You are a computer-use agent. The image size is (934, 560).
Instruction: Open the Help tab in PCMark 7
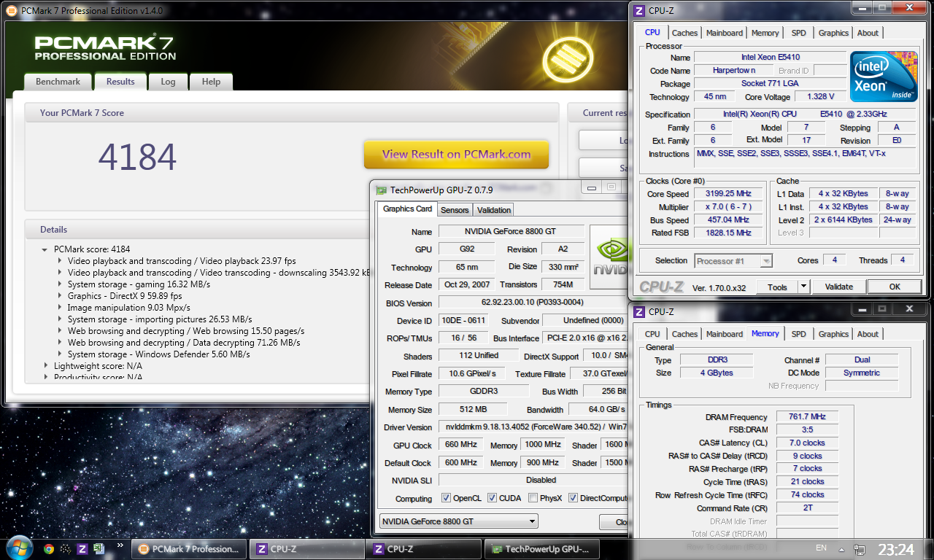(x=211, y=82)
